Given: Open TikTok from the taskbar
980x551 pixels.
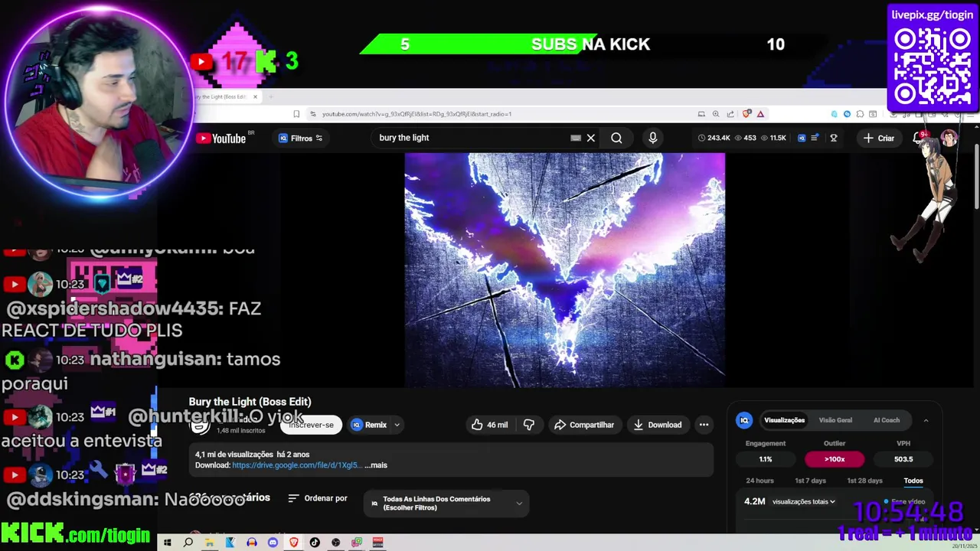Looking at the screenshot, I should click(x=315, y=543).
